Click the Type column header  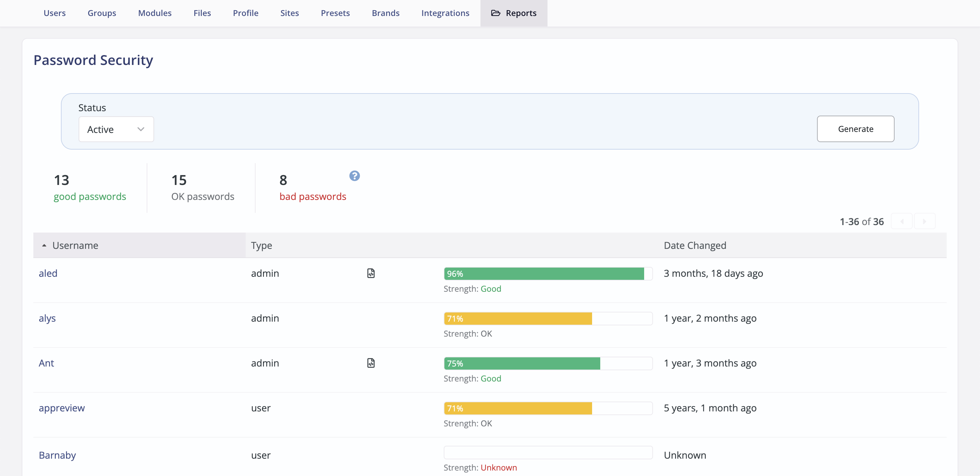coord(261,245)
